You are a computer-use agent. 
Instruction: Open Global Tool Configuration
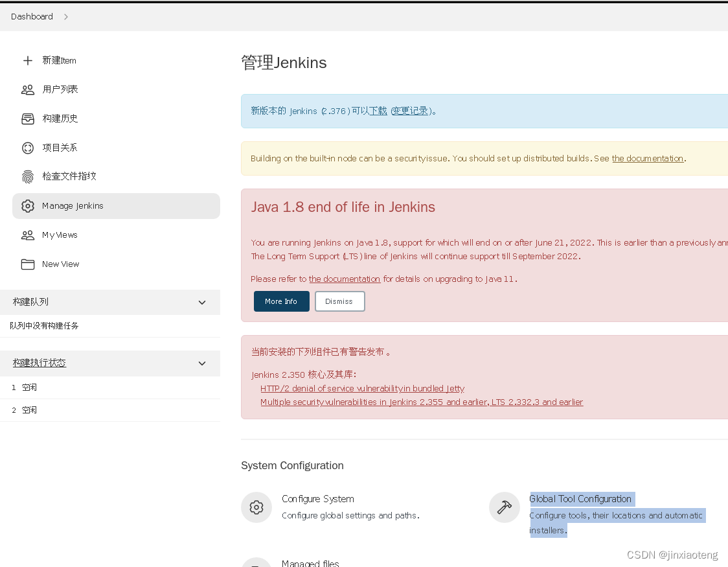pyautogui.click(x=580, y=499)
